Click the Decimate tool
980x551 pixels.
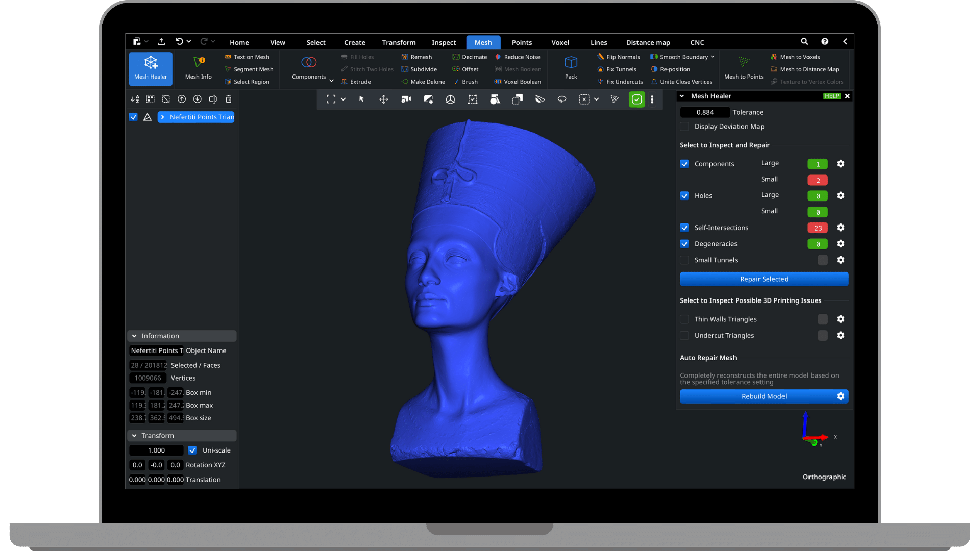point(470,57)
